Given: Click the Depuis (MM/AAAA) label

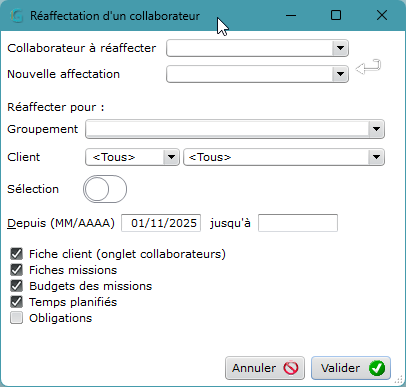Looking at the screenshot, I should [x=61, y=223].
